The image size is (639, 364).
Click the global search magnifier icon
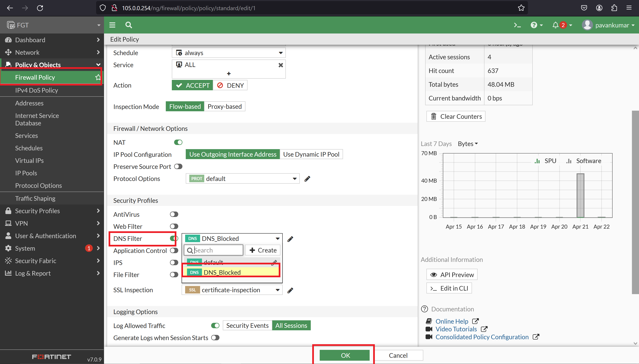(x=129, y=25)
